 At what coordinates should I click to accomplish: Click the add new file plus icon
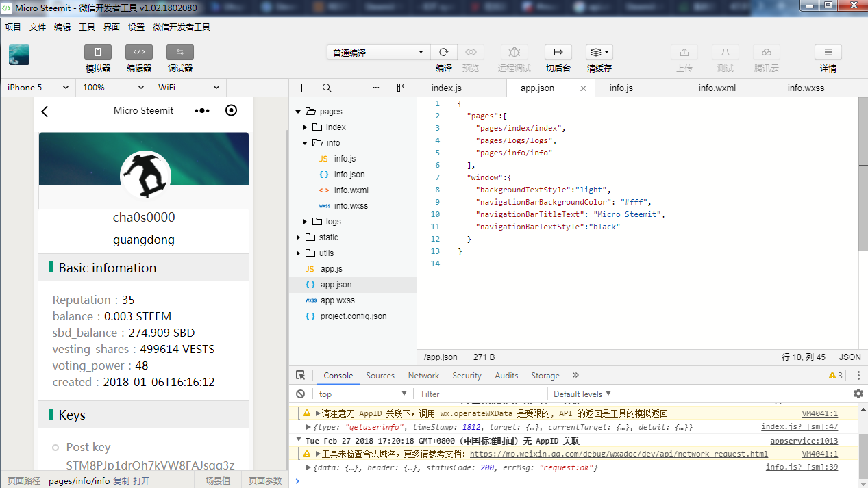301,88
